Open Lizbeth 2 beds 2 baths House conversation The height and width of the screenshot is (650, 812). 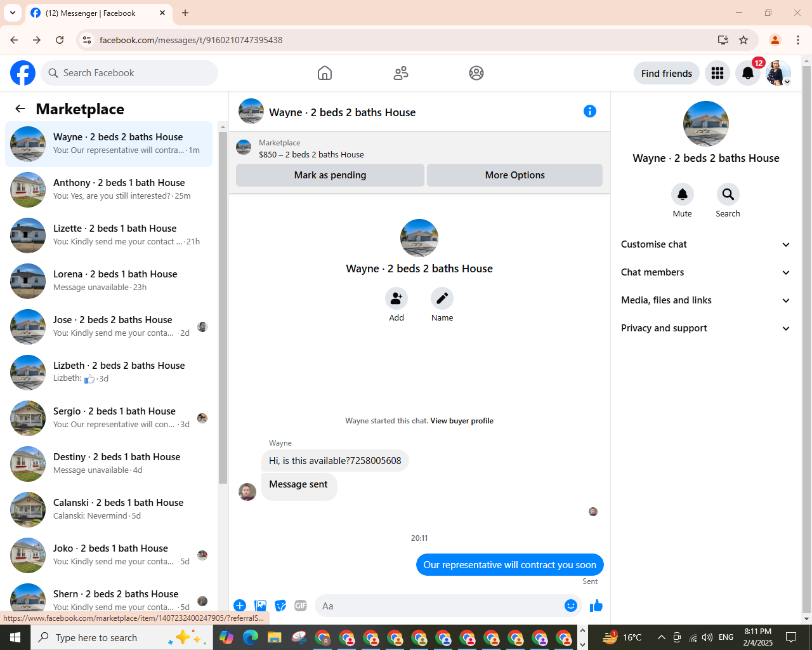coord(109,373)
